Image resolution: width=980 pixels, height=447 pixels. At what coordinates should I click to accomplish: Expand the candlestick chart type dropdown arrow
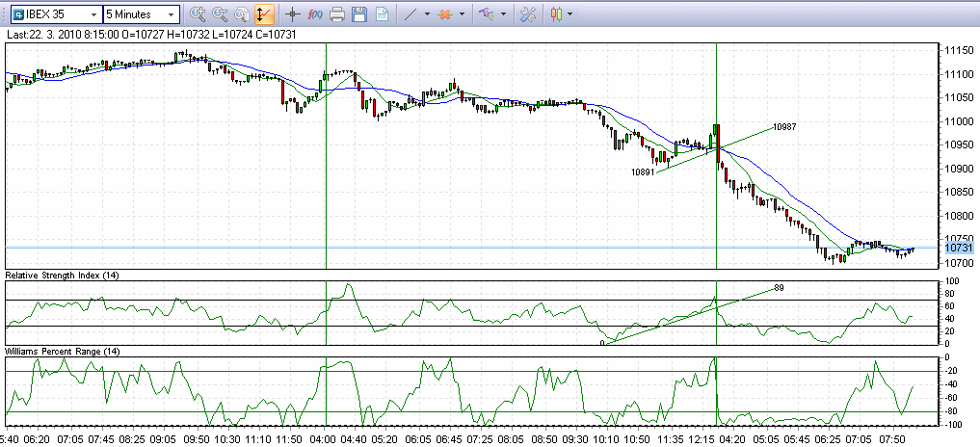(570, 14)
